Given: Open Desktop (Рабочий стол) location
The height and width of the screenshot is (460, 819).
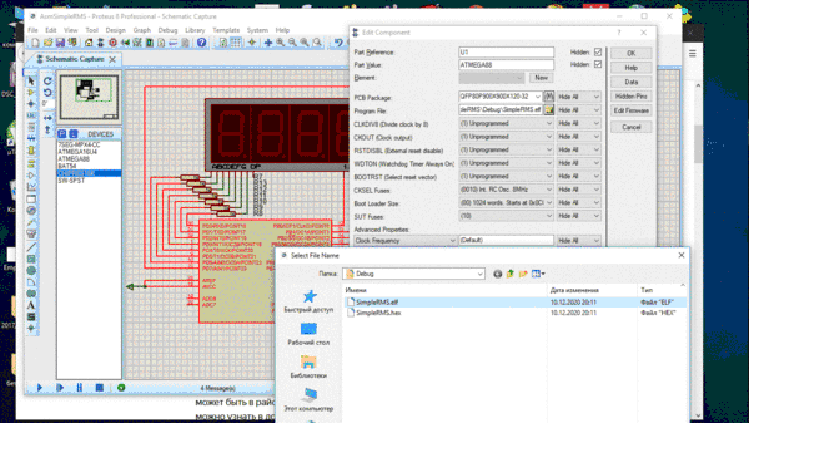Looking at the screenshot, I should (x=309, y=334).
